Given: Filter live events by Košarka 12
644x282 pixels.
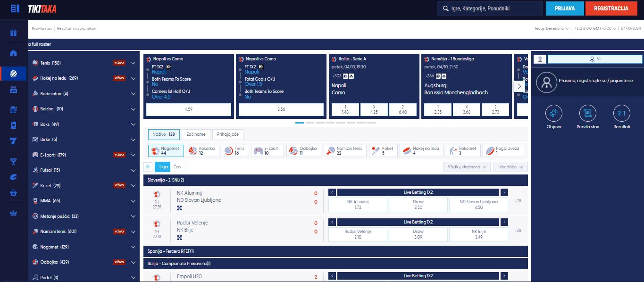Looking at the screenshot, I should coord(202,151).
